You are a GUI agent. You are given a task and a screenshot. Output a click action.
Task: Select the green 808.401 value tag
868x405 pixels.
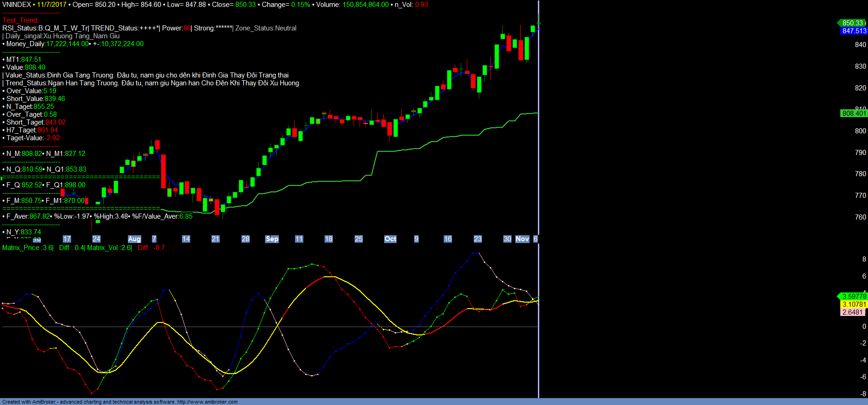pyautogui.click(x=854, y=113)
